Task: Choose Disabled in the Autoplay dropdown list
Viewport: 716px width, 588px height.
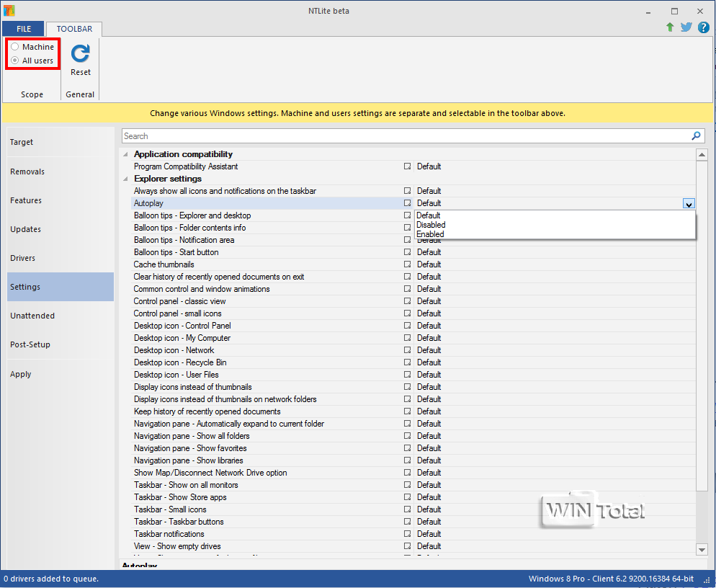Action: (x=431, y=225)
